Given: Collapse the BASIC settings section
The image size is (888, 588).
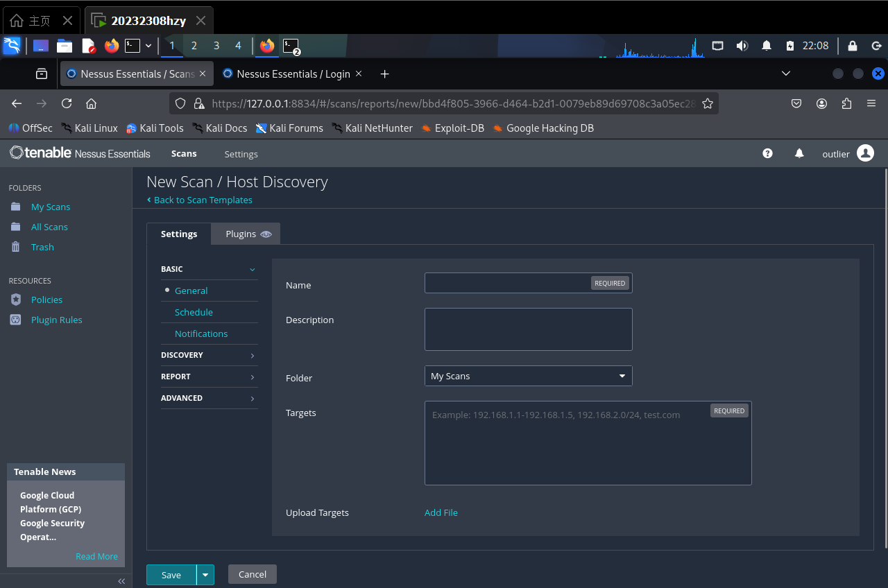Looking at the screenshot, I should 209,269.
